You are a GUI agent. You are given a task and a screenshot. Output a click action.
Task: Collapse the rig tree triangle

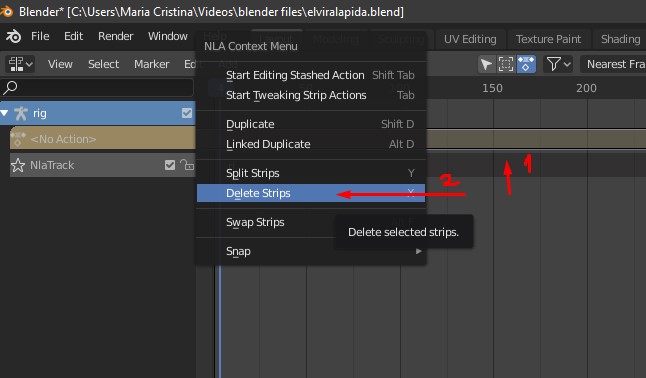click(5, 113)
